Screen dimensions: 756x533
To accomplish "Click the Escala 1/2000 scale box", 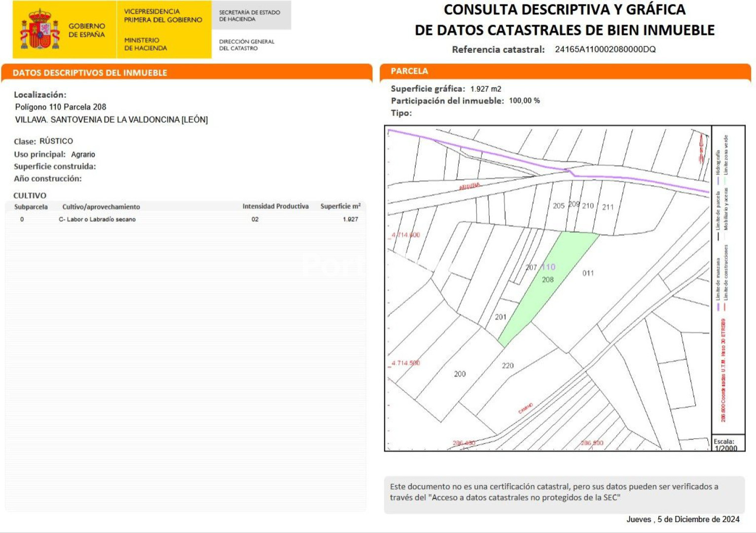I will (726, 445).
